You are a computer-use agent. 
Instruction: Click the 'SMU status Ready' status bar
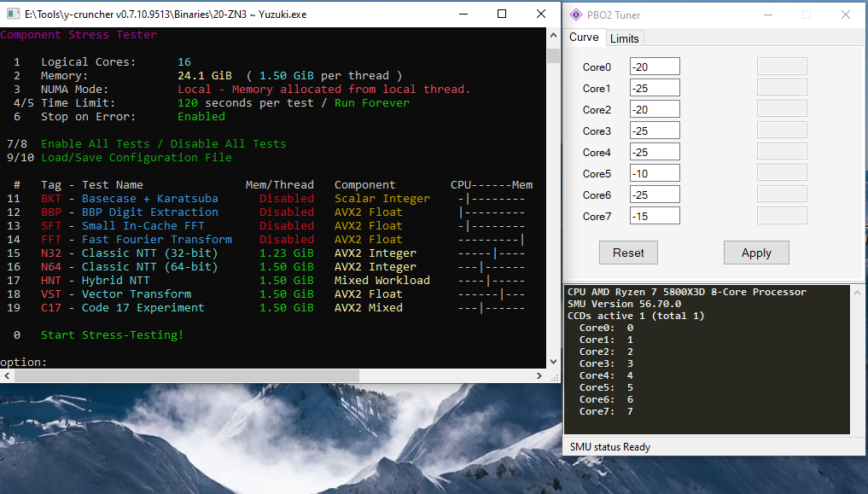click(x=610, y=447)
